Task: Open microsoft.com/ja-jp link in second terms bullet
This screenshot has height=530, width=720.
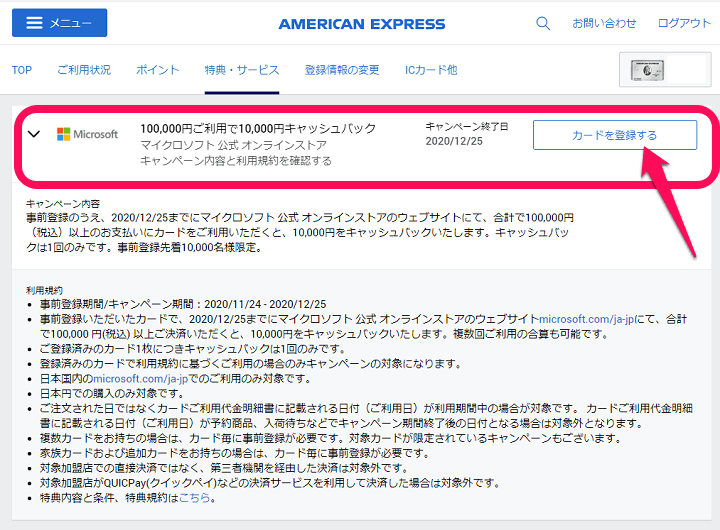Action: pyautogui.click(x=587, y=319)
